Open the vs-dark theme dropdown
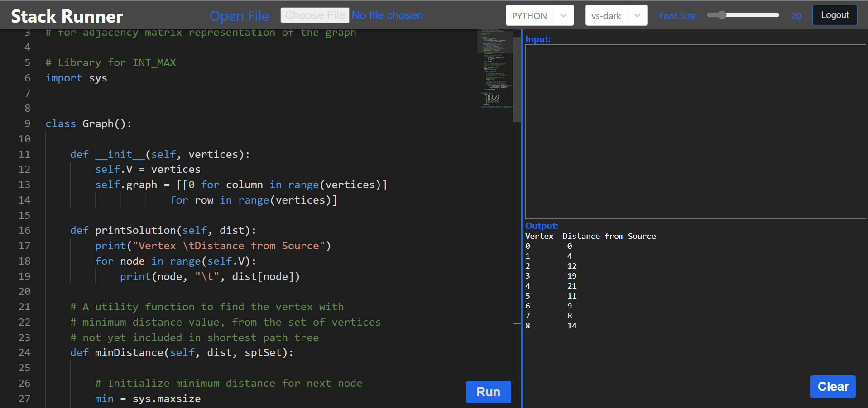This screenshot has height=408, width=868. click(x=616, y=15)
